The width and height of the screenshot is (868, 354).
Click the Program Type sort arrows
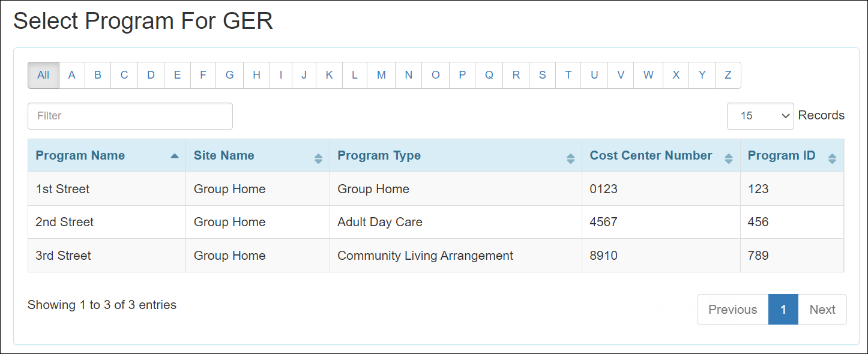point(570,158)
